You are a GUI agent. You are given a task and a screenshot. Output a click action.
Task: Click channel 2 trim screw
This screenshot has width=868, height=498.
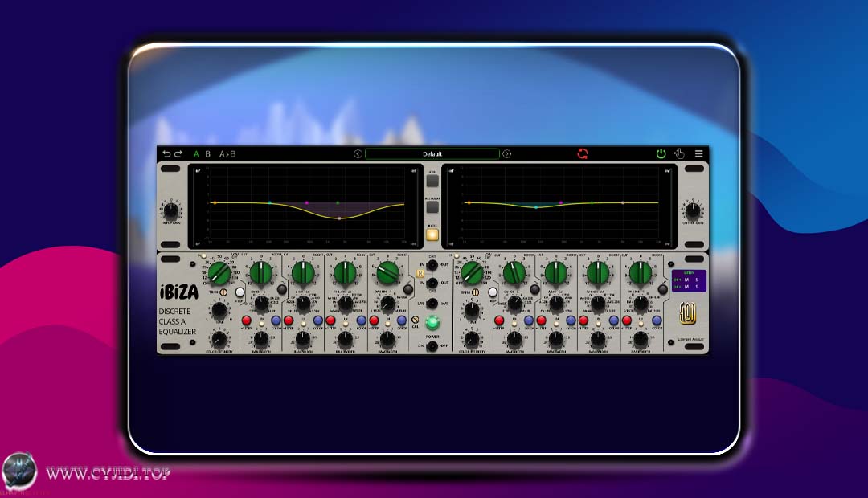coord(476,292)
